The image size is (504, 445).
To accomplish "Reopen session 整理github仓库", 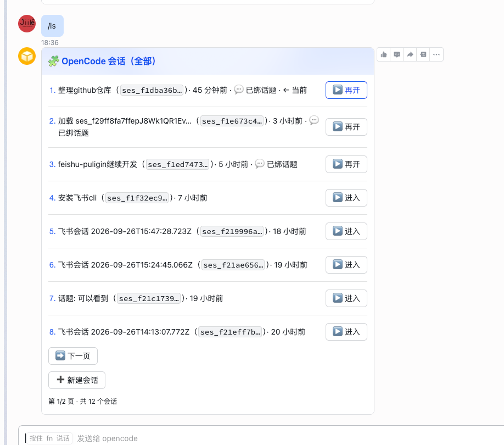I will click(346, 90).
